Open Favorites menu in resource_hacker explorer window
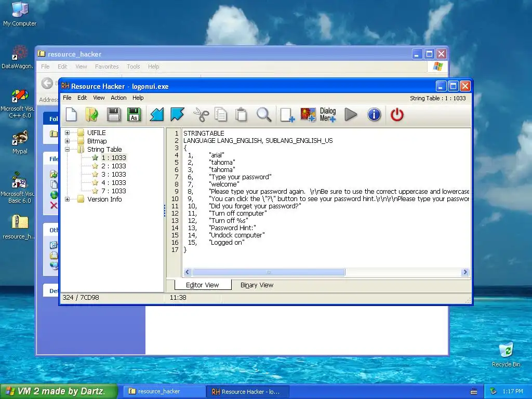This screenshot has width=532, height=399. tap(107, 66)
